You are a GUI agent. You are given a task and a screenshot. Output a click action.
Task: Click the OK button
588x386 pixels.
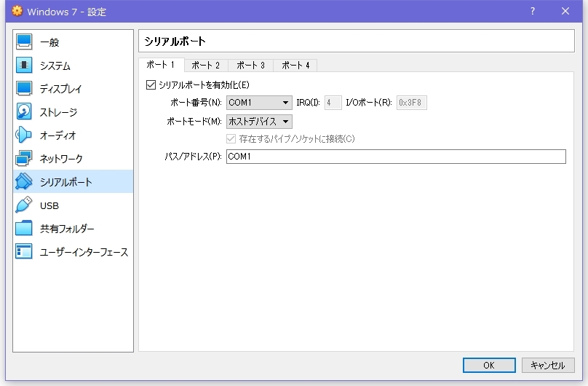click(489, 365)
